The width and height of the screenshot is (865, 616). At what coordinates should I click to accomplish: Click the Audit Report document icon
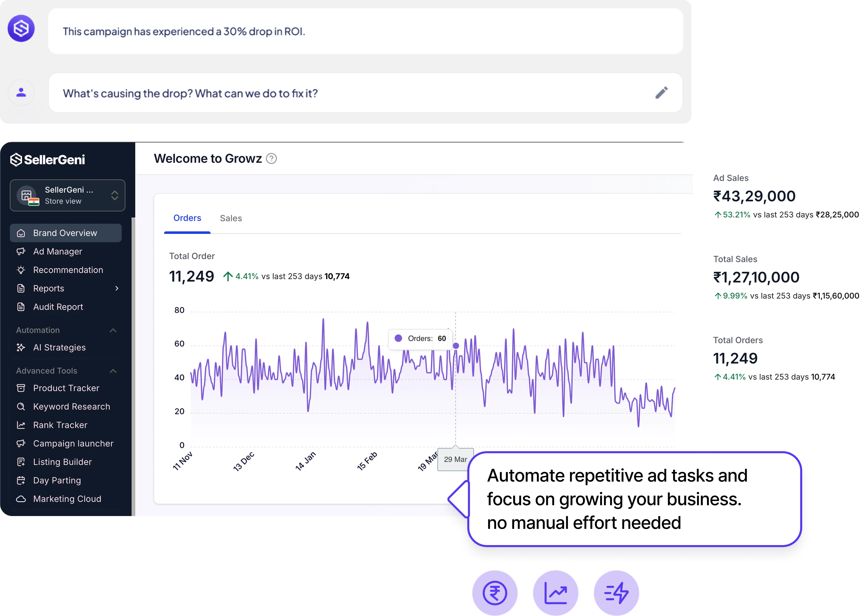click(x=21, y=307)
